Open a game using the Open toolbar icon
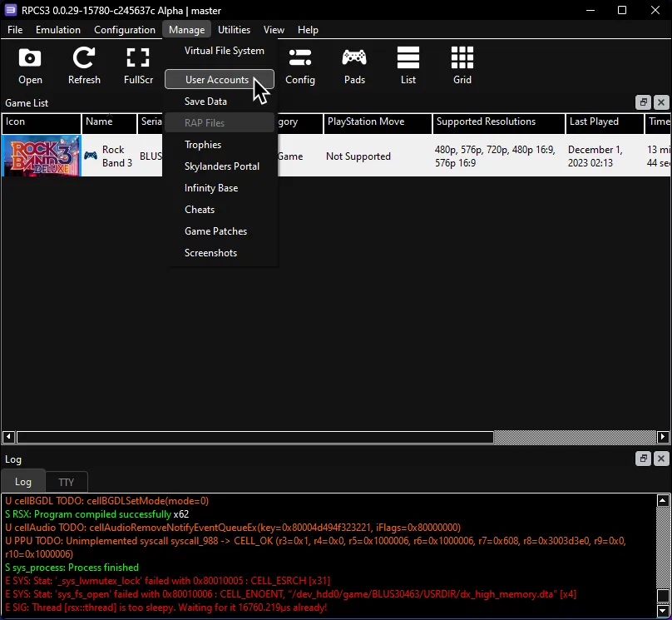Viewport: 672px width, 620px height. pyautogui.click(x=30, y=67)
